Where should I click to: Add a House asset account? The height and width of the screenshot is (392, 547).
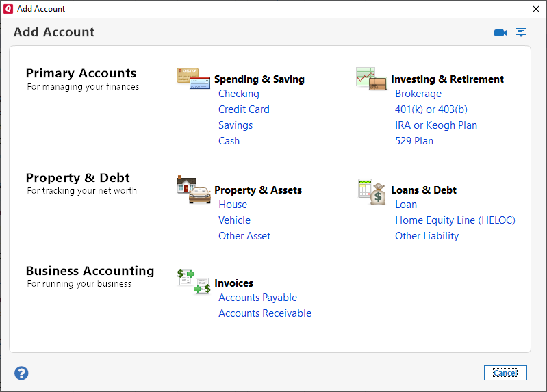pos(233,205)
